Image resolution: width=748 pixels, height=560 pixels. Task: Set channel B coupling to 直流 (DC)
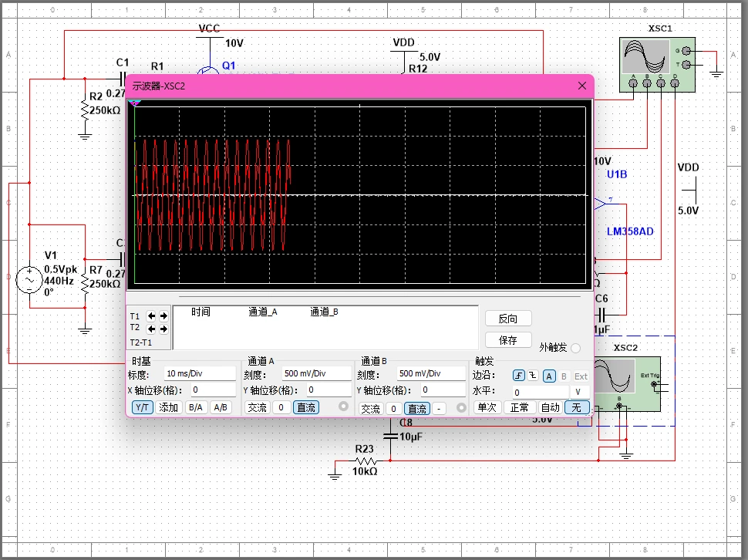click(417, 408)
